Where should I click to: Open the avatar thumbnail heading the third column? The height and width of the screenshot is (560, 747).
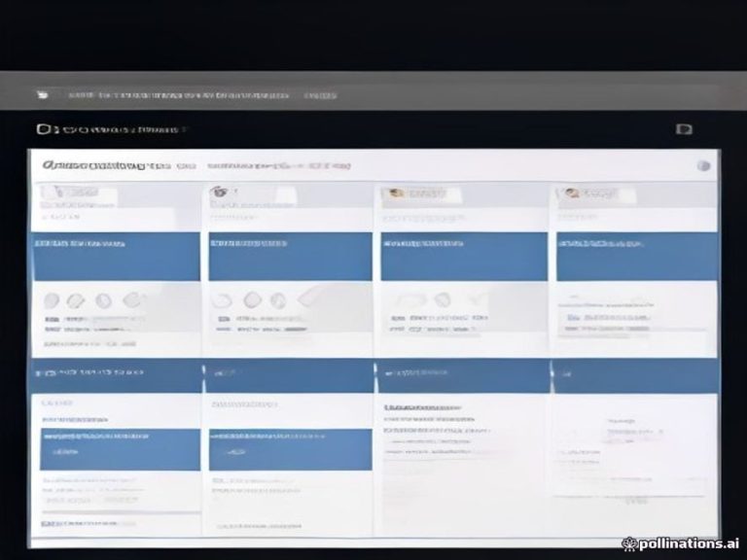[395, 192]
